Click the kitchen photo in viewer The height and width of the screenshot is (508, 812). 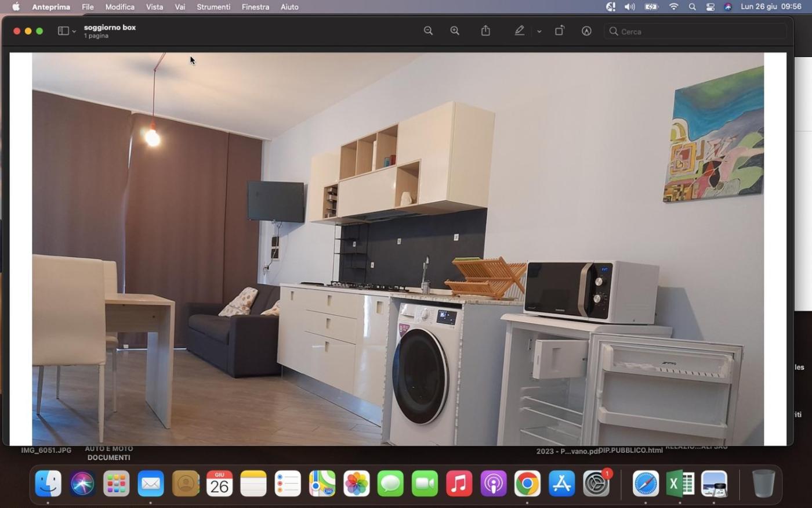point(397,250)
